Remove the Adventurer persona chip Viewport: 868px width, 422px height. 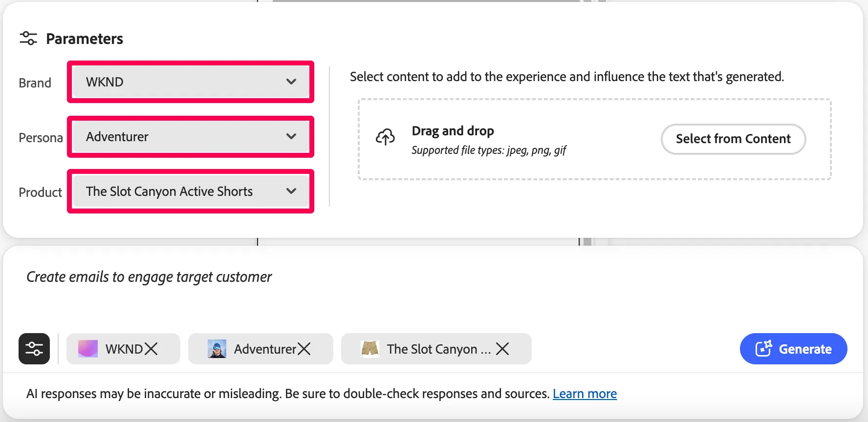coord(304,349)
